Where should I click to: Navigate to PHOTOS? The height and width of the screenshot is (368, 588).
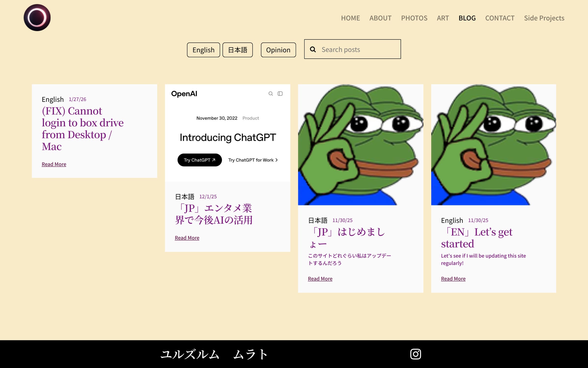[x=414, y=18]
